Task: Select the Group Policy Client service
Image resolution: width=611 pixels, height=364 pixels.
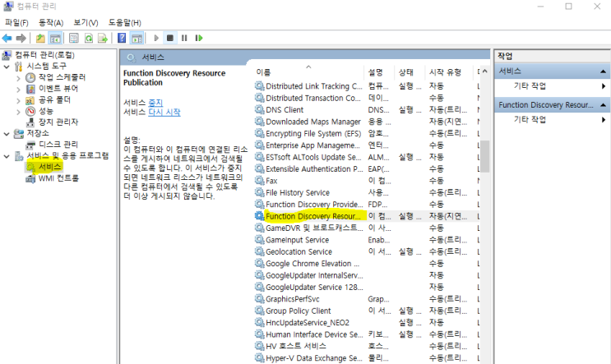Action: pos(367,311)
